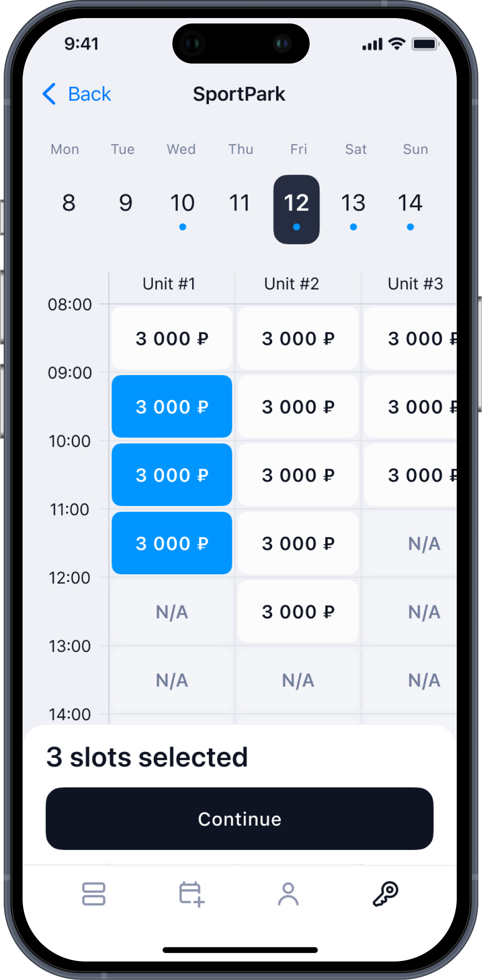Open the key access tab icon

[x=385, y=894]
